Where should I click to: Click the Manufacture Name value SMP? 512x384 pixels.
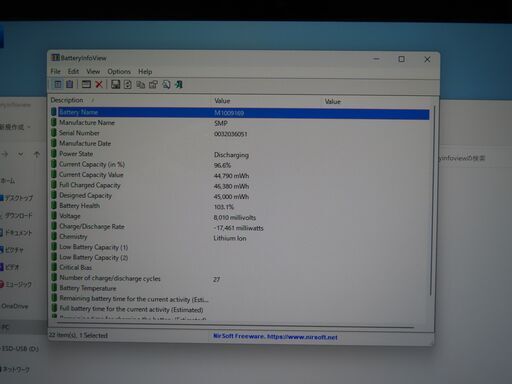point(221,123)
